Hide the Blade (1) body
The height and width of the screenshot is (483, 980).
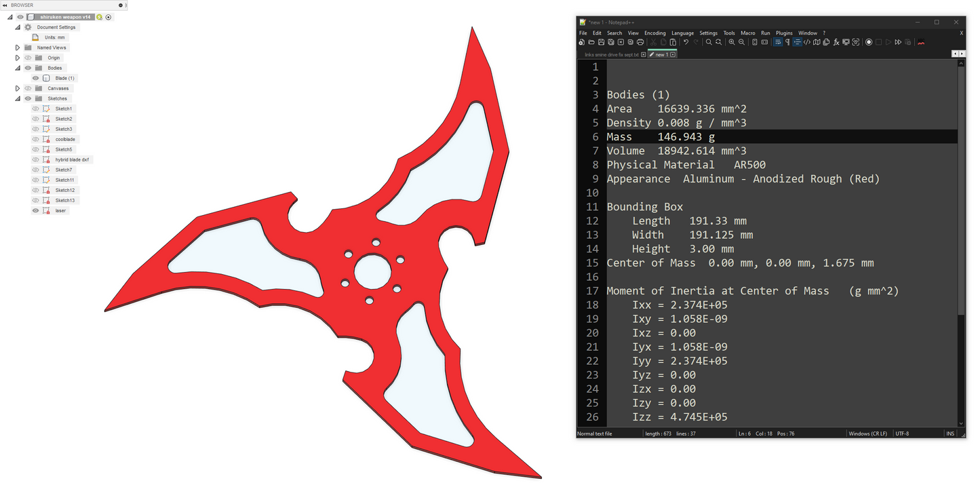[x=36, y=78]
